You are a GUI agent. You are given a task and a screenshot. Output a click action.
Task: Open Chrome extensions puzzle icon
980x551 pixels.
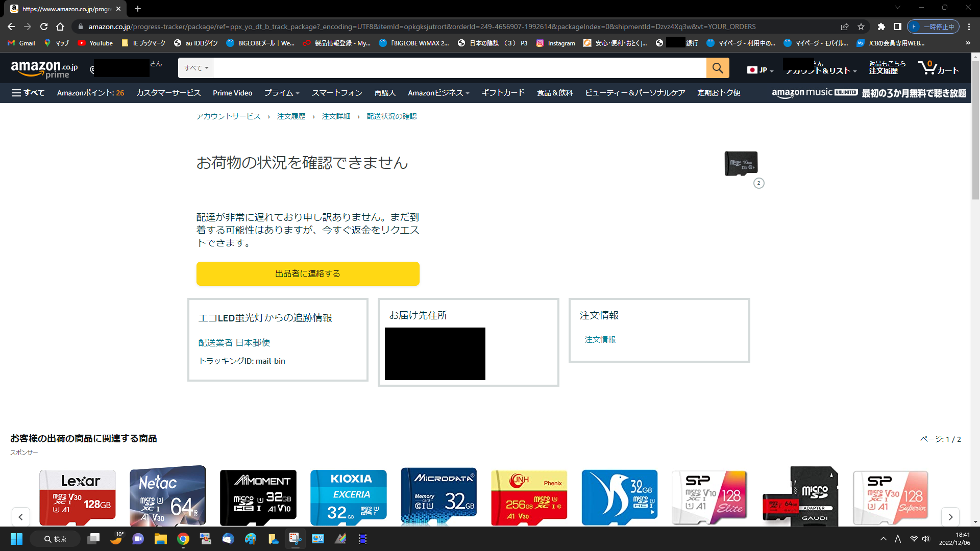(881, 27)
